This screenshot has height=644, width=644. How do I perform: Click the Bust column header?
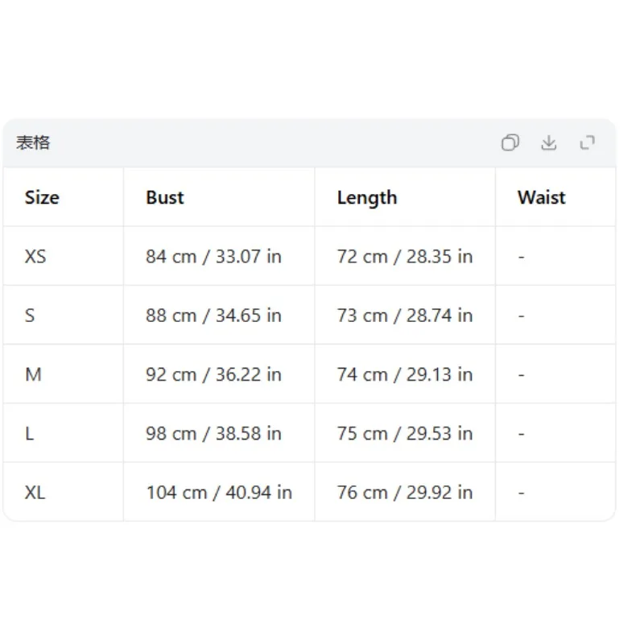tap(165, 197)
